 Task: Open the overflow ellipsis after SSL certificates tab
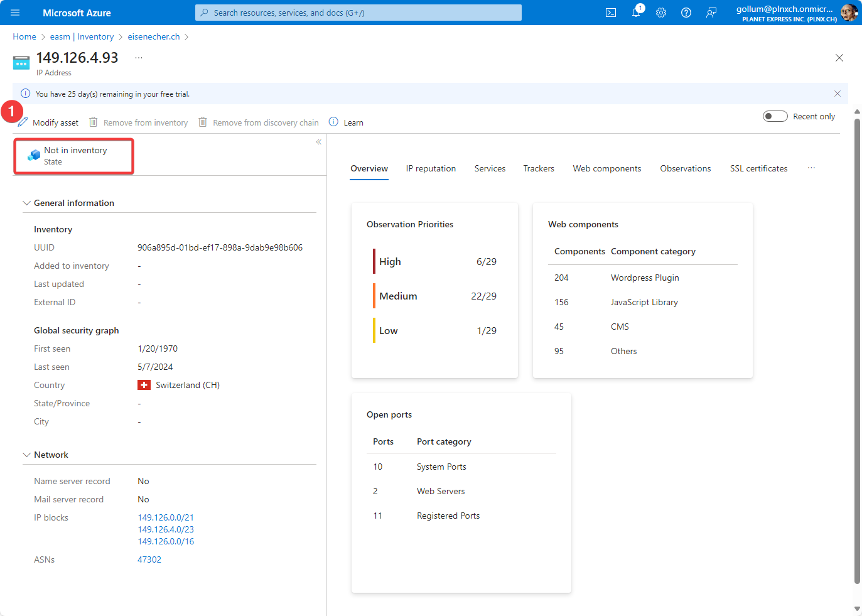tap(811, 168)
